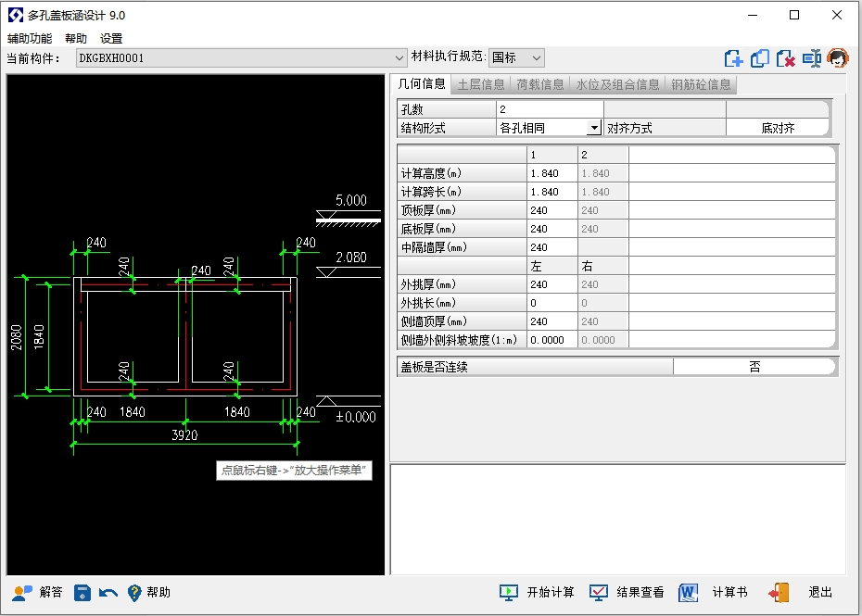Click the delete component icon with red X
Viewport: 862px width, 616px height.
pyautogui.click(x=786, y=58)
